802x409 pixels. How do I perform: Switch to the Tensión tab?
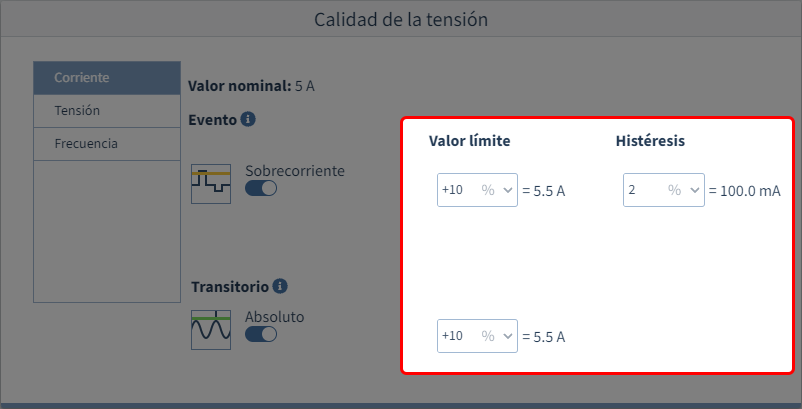(107, 110)
